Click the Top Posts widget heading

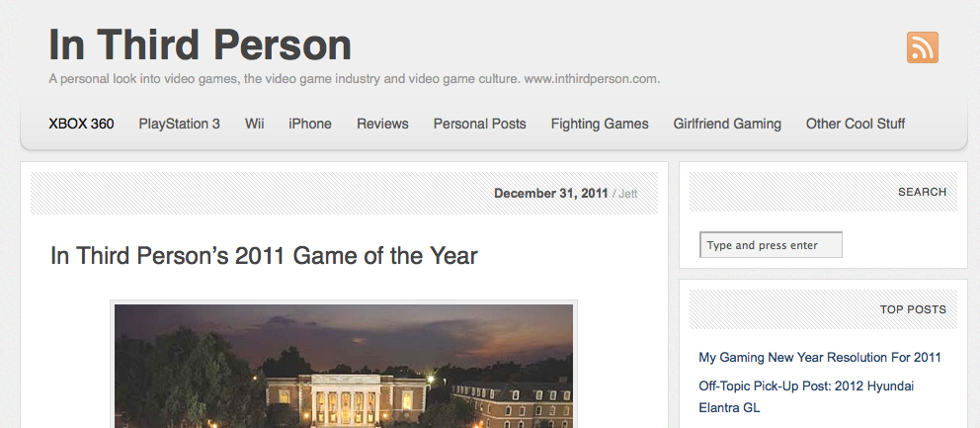pos(913,309)
